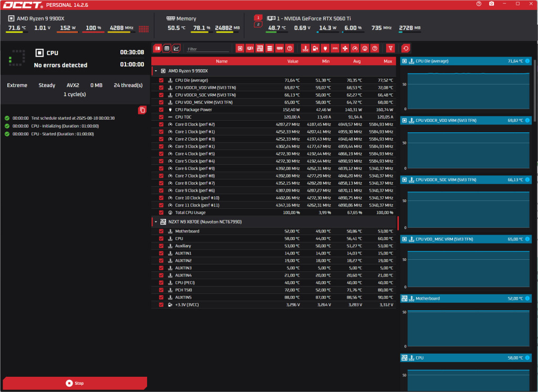Stop the running CPU test

75,383
